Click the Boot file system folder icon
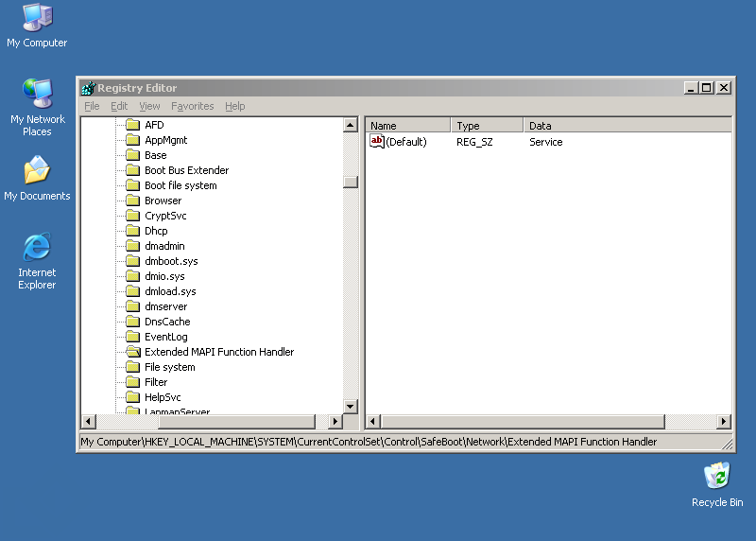 (132, 185)
